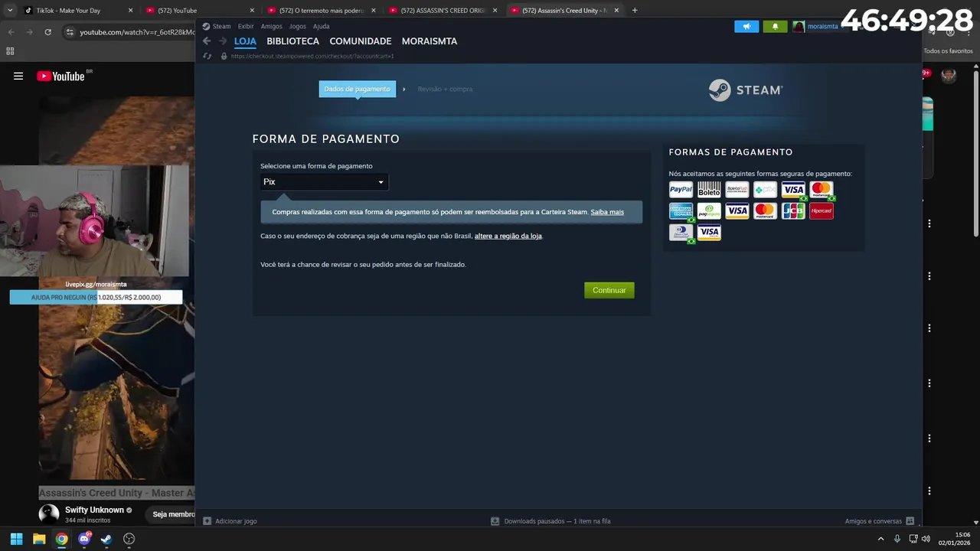Image resolution: width=980 pixels, height=551 pixels.
Task: Click the Amigos e conversas label
Action: (x=874, y=521)
